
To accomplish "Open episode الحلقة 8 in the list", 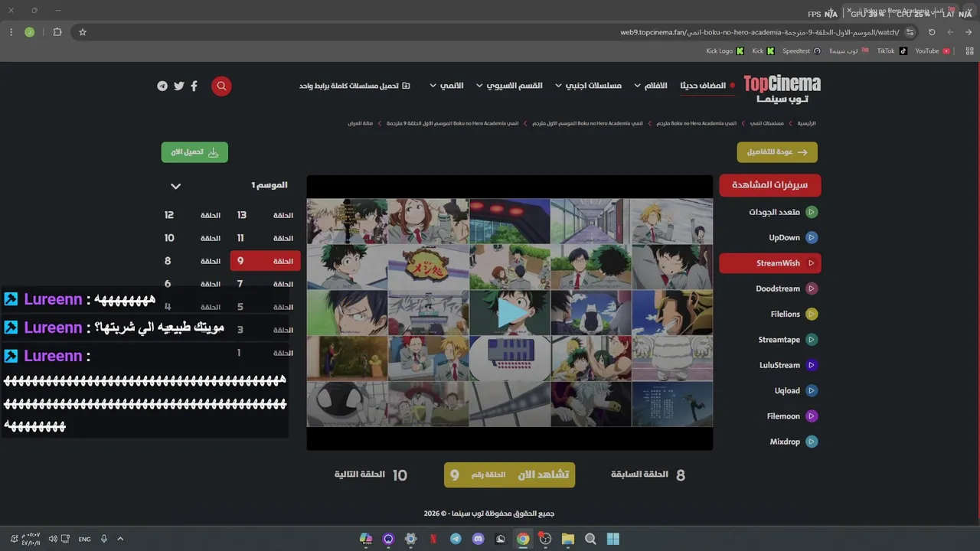I will 192,261.
